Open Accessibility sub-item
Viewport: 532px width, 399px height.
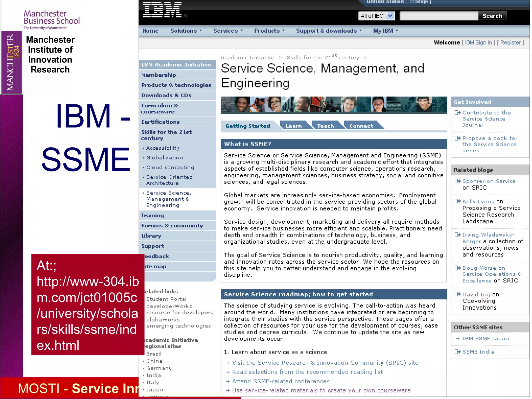pyautogui.click(x=163, y=148)
